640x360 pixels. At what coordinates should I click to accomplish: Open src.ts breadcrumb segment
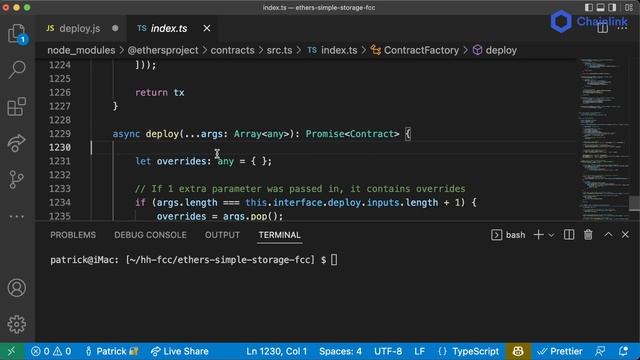(x=279, y=50)
